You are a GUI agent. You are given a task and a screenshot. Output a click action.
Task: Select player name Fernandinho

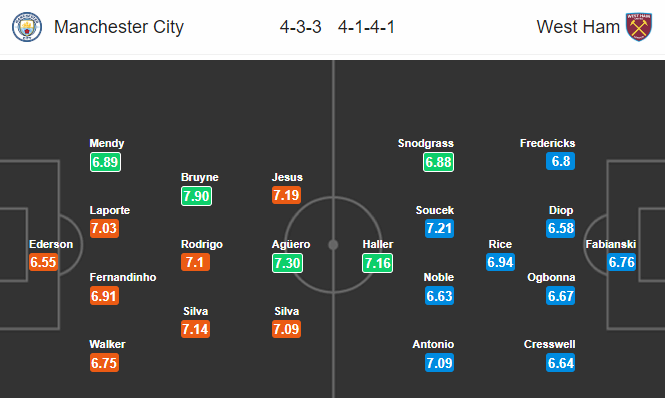(123, 277)
